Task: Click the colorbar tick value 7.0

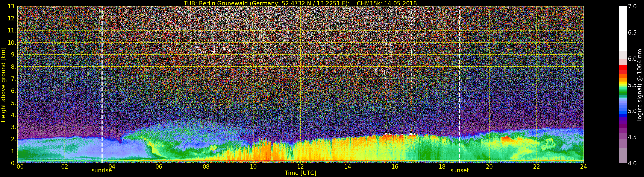Action: pyautogui.click(x=632, y=6)
